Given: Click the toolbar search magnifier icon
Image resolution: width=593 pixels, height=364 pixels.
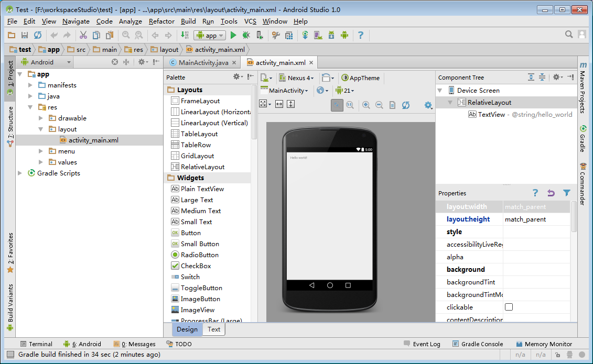Looking at the screenshot, I should [569, 35].
